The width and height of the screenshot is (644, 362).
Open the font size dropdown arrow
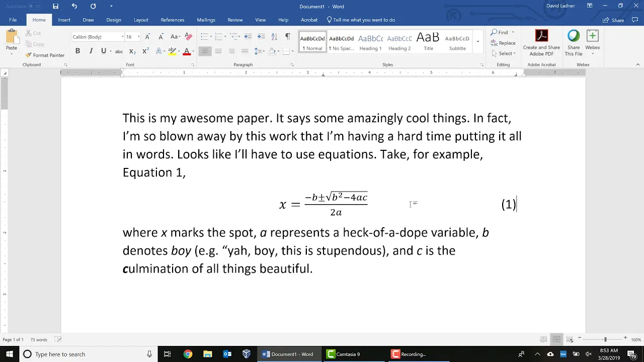(139, 37)
